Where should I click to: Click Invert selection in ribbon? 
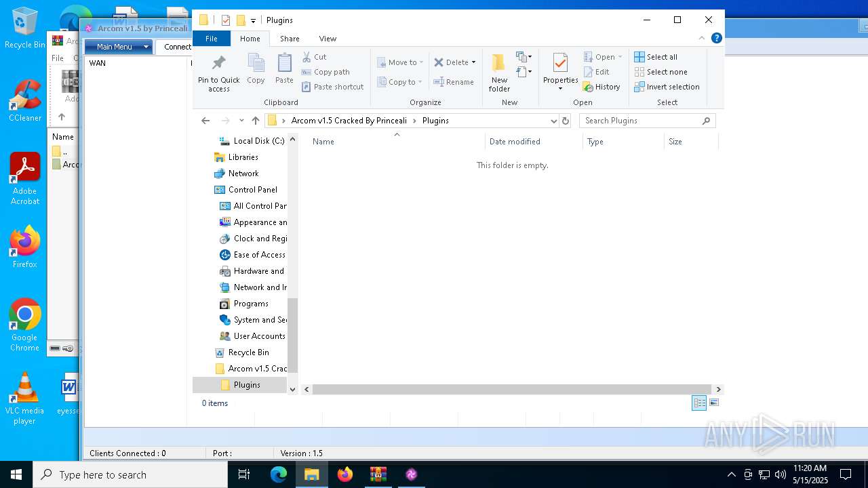click(667, 87)
